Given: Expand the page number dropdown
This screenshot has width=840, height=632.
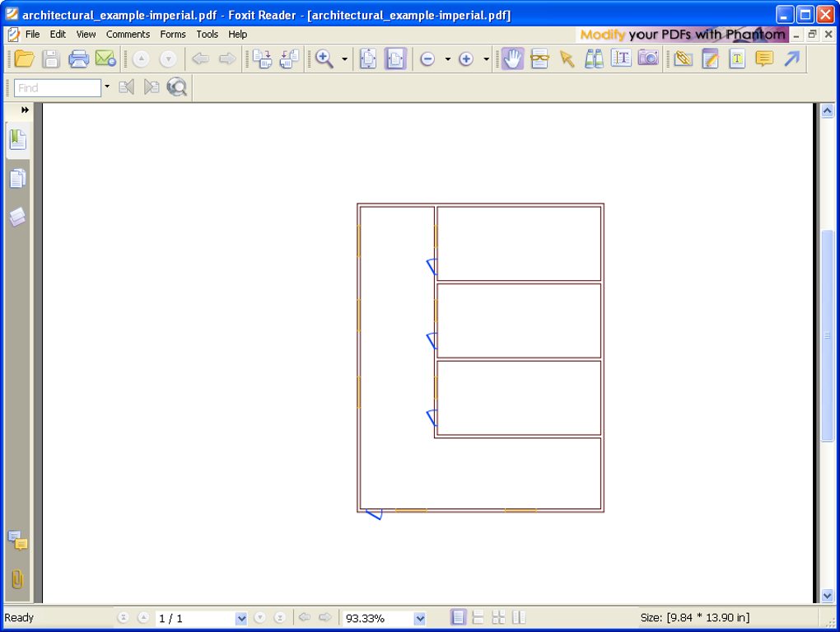Looking at the screenshot, I should tap(241, 618).
